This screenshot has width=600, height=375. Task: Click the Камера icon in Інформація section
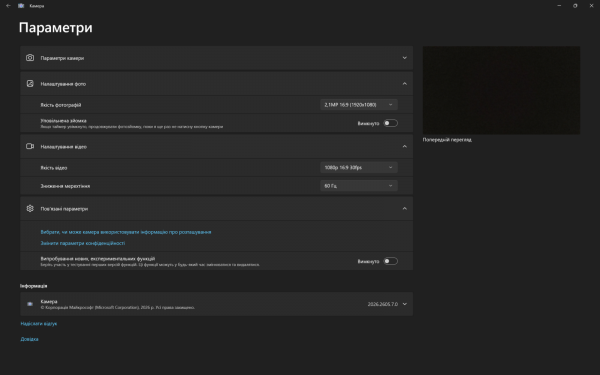point(30,304)
